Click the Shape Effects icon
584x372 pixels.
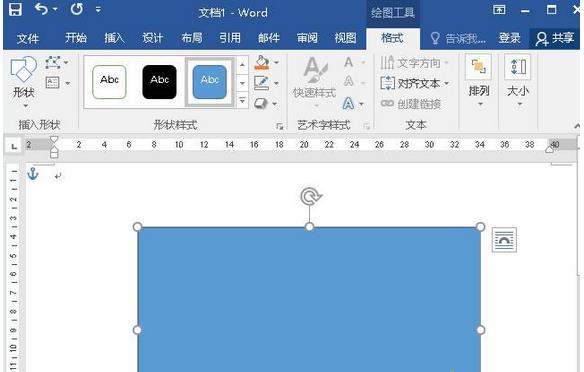(261, 103)
